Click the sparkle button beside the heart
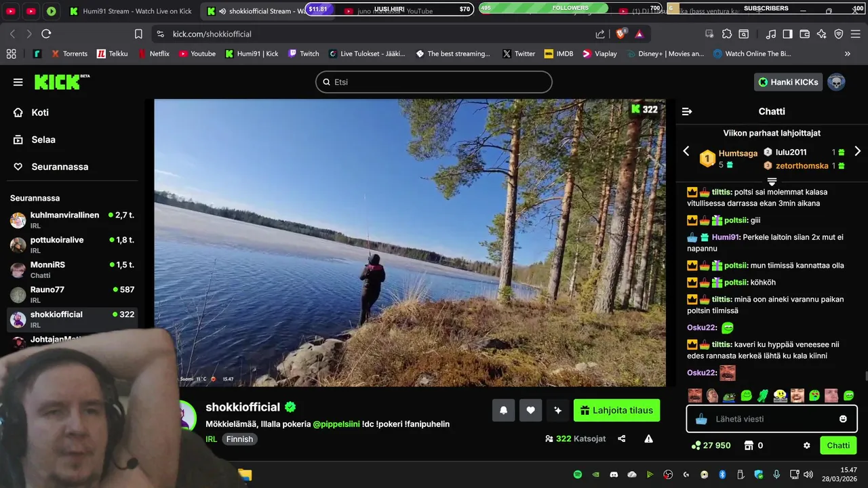This screenshot has height=488, width=868. pos(557,410)
